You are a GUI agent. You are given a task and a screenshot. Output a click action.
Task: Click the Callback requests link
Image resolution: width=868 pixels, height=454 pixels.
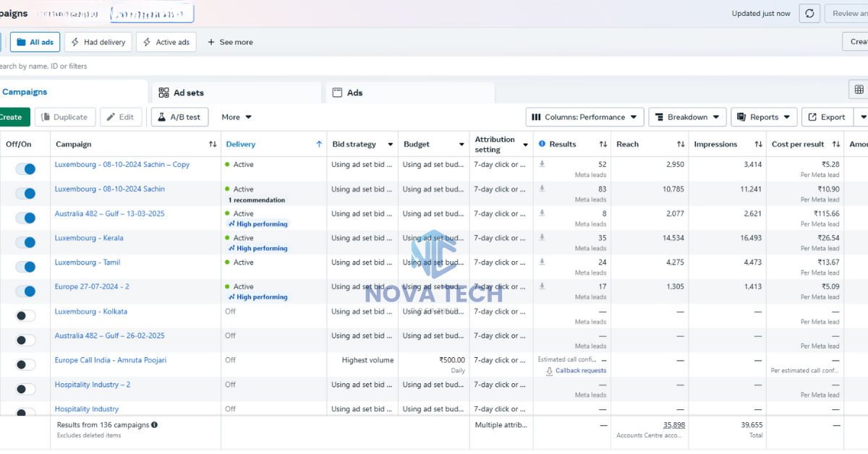click(x=581, y=371)
